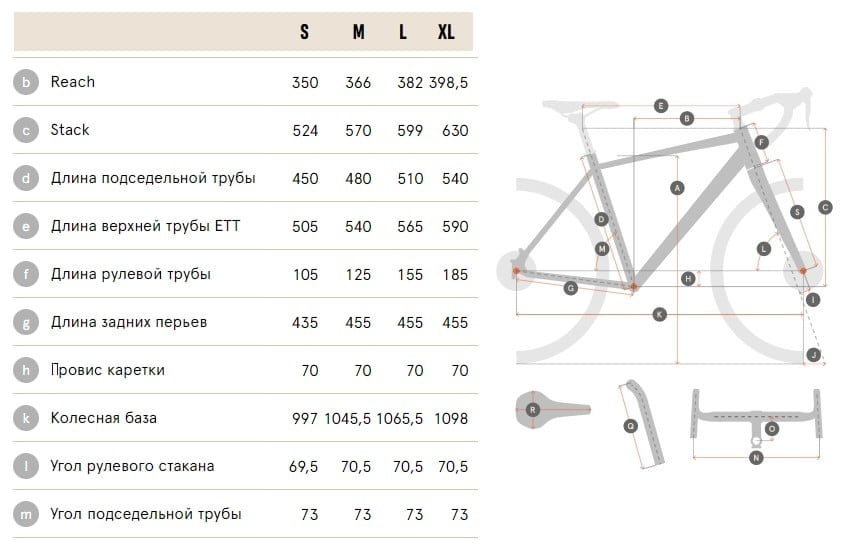Click the K wheelbase label on diagram
This screenshot has width=841, height=550.
[x=660, y=314]
